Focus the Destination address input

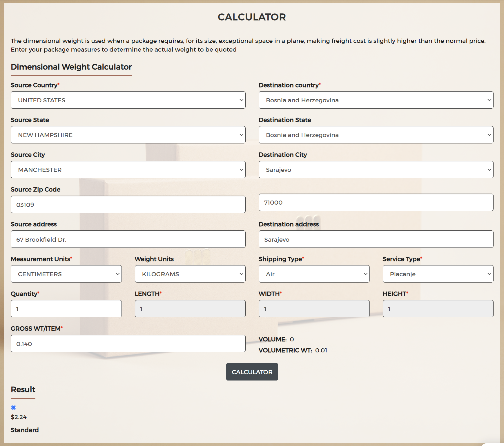[x=376, y=239]
